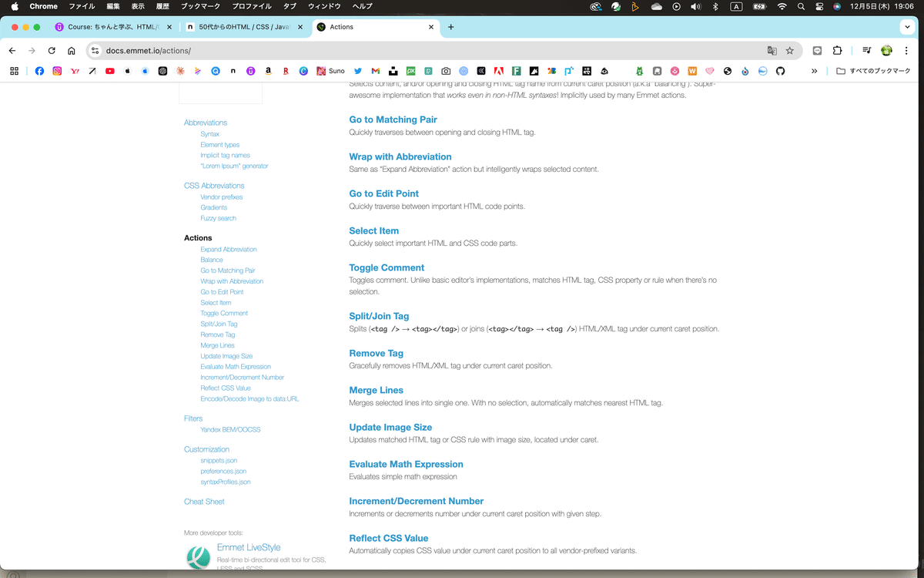Open the camera bookmark icon
This screenshot has height=578, width=924.
click(446, 71)
